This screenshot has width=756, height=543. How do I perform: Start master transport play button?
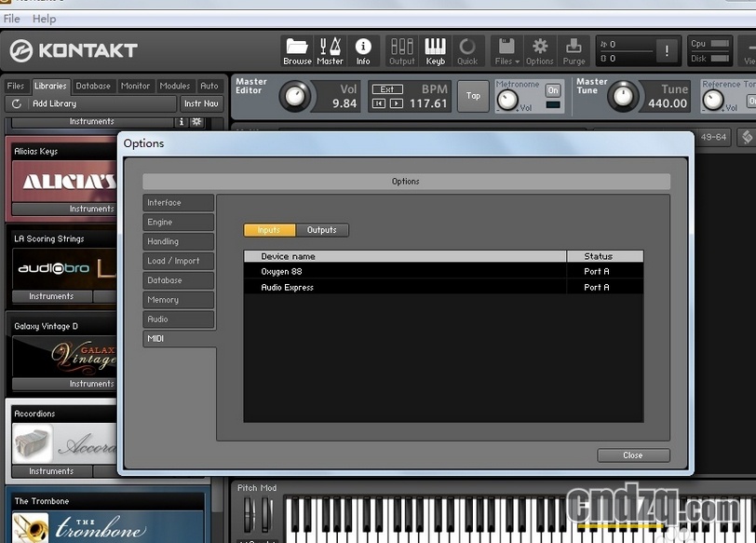(397, 103)
